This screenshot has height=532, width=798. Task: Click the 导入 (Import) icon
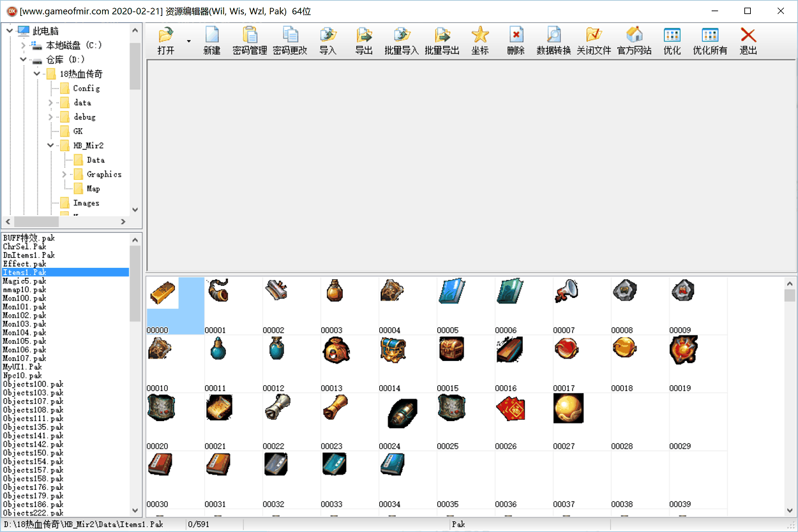[x=328, y=41]
